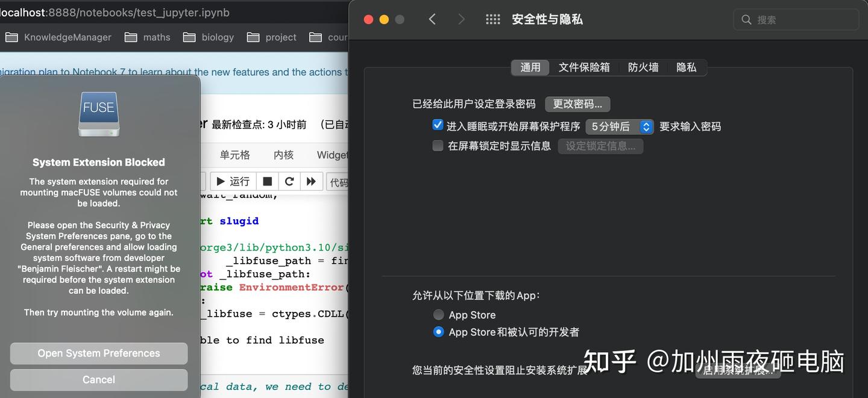Click the Open System Preferences button
The height and width of the screenshot is (398, 868).
(x=98, y=353)
